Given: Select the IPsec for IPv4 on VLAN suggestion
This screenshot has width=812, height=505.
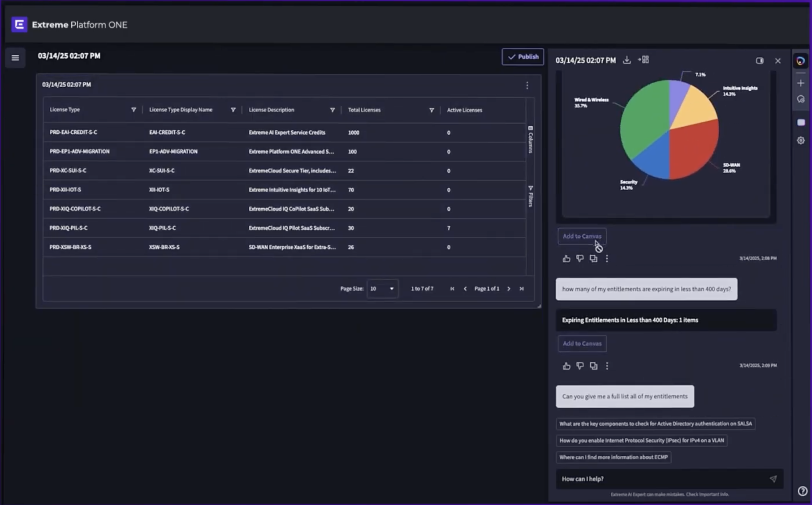Looking at the screenshot, I should point(642,441).
